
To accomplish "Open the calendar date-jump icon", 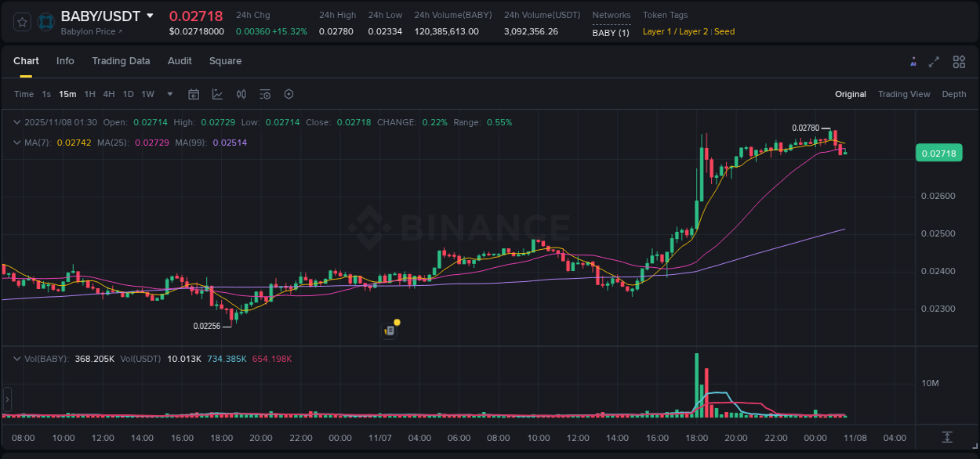I will [194, 94].
